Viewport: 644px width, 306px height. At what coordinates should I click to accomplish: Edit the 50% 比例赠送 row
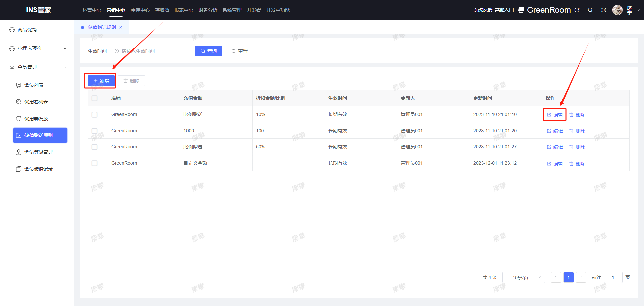pos(555,147)
